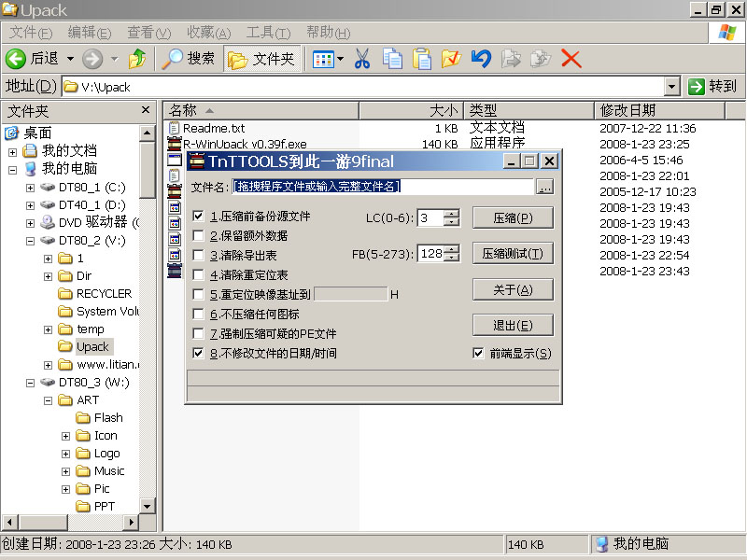The image size is (747, 560).
Task: Go up one folder level icon
Action: 137,59
